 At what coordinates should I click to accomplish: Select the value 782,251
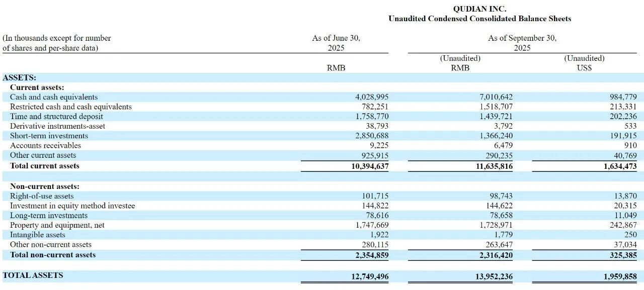[x=375, y=107]
